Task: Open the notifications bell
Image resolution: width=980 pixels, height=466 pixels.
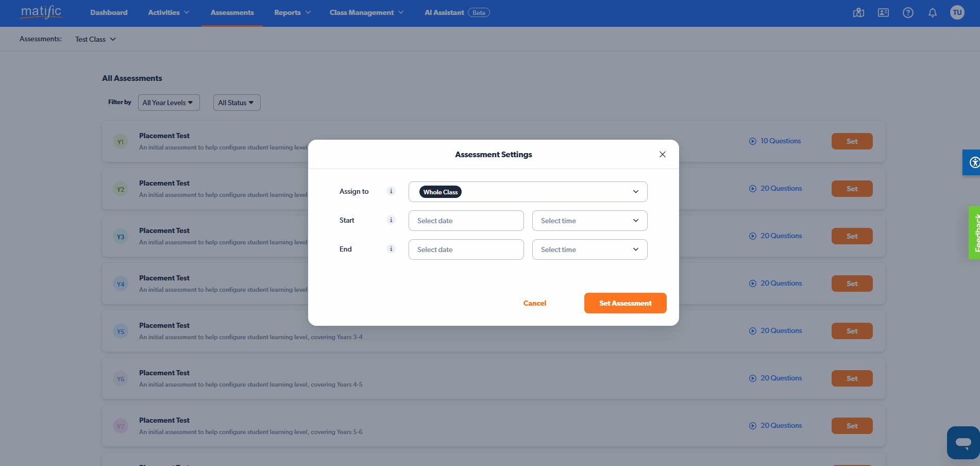Action: (x=933, y=13)
